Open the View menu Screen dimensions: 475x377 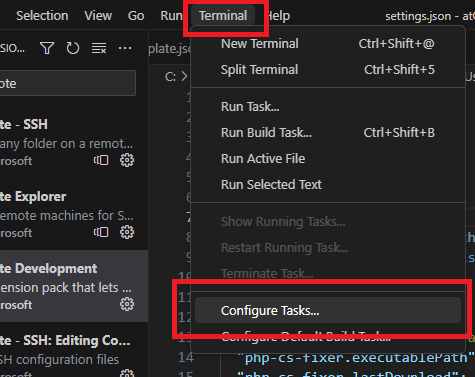click(98, 16)
